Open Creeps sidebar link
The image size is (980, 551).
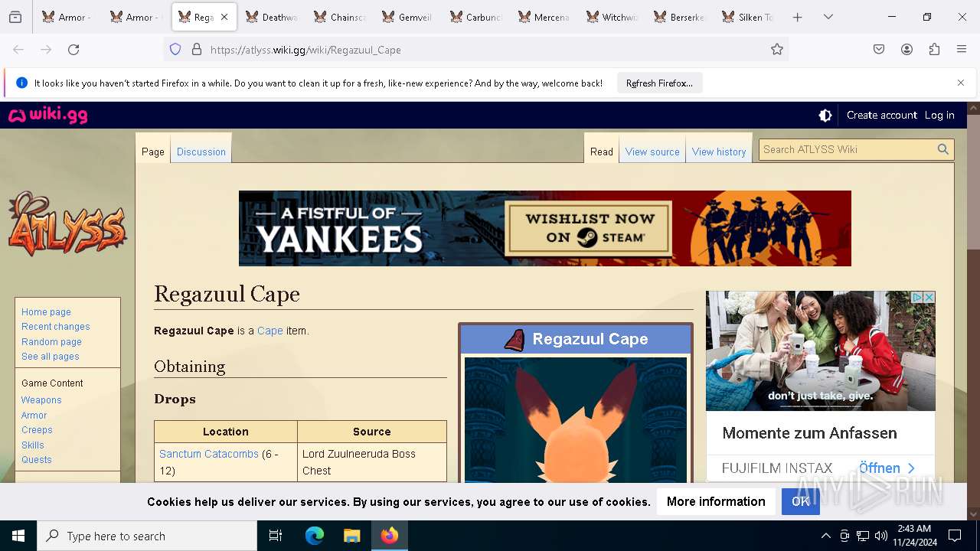pos(37,430)
